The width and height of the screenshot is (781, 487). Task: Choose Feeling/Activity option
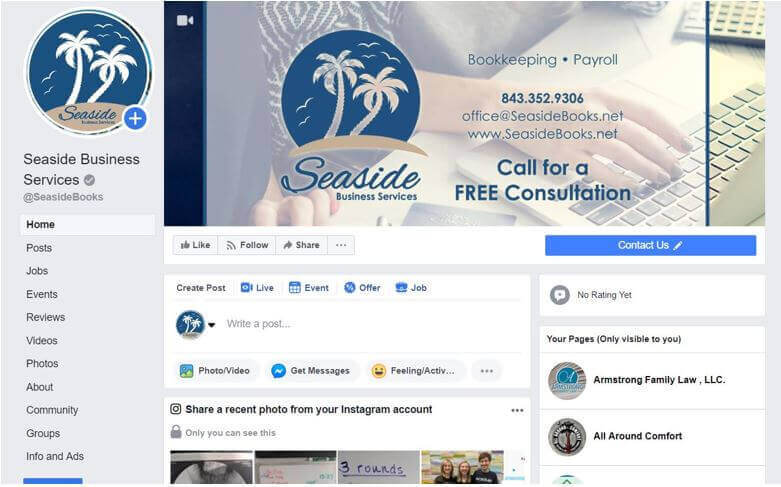[413, 371]
